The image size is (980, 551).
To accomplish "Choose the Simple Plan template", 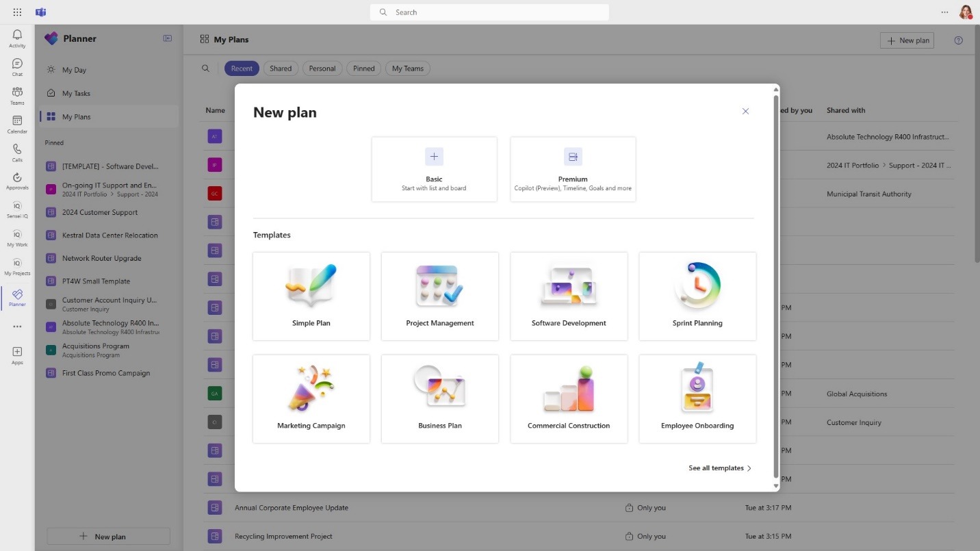I will pyautogui.click(x=311, y=296).
